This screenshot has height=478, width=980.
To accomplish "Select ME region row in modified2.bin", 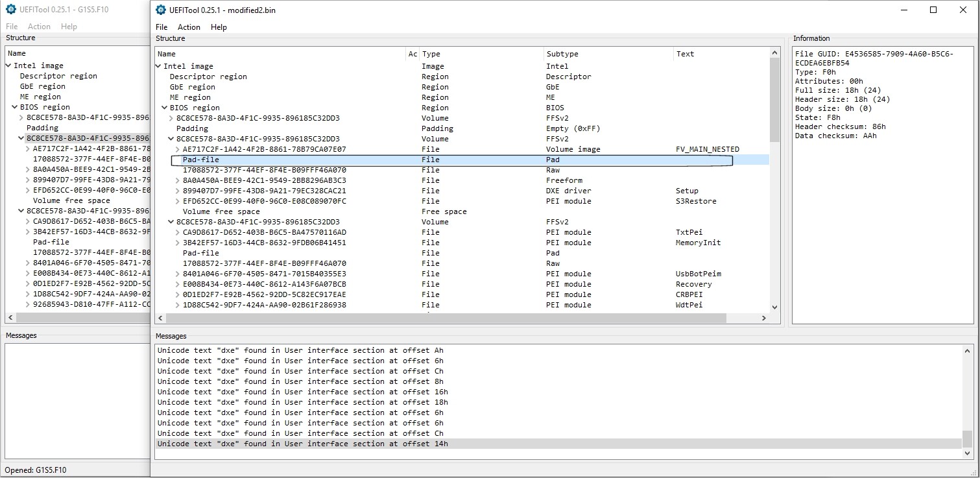I will (462, 97).
